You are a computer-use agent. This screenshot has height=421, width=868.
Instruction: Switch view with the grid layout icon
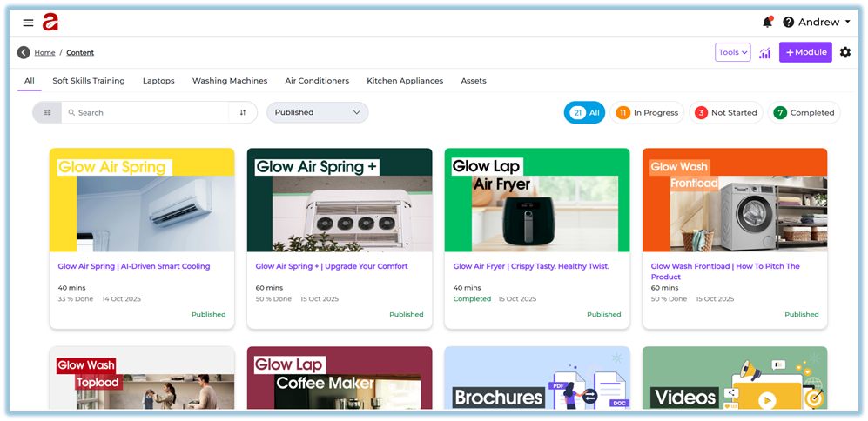point(47,112)
